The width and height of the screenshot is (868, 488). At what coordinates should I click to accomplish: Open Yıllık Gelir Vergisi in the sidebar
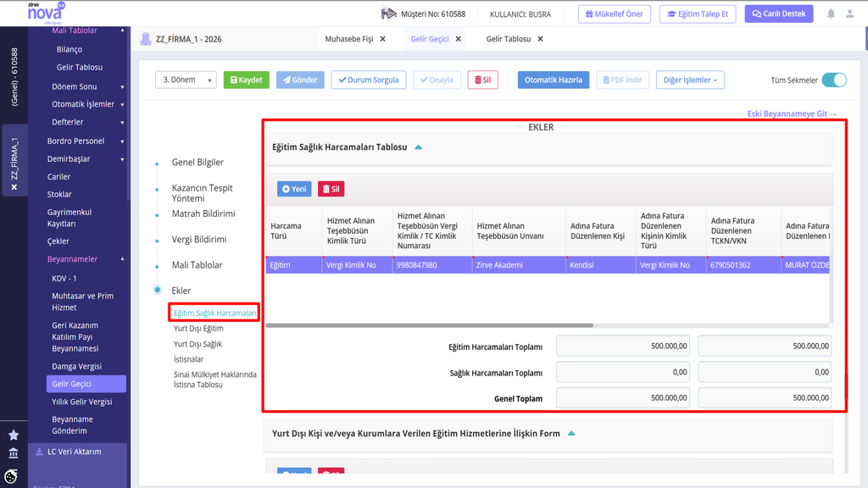coord(82,402)
